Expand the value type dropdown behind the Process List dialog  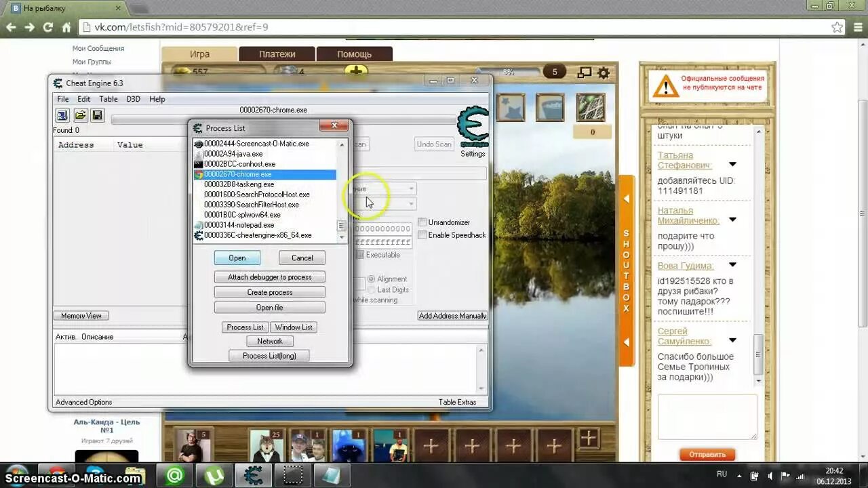411,204
